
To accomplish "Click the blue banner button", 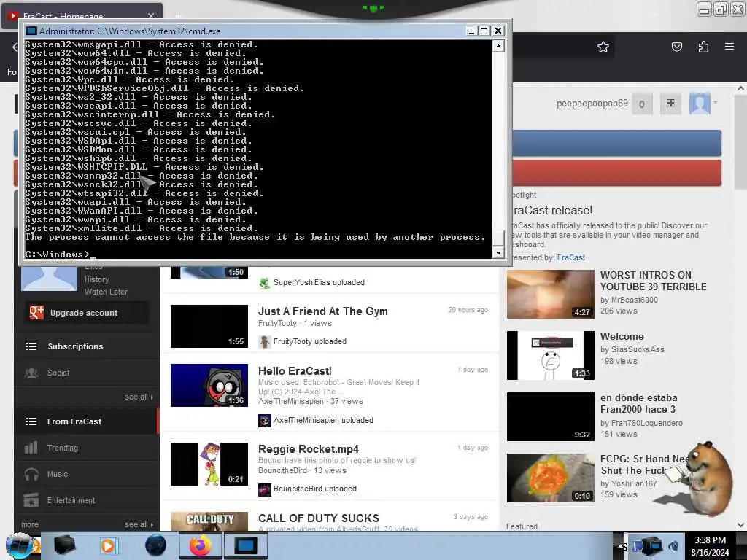I will coord(617,142).
